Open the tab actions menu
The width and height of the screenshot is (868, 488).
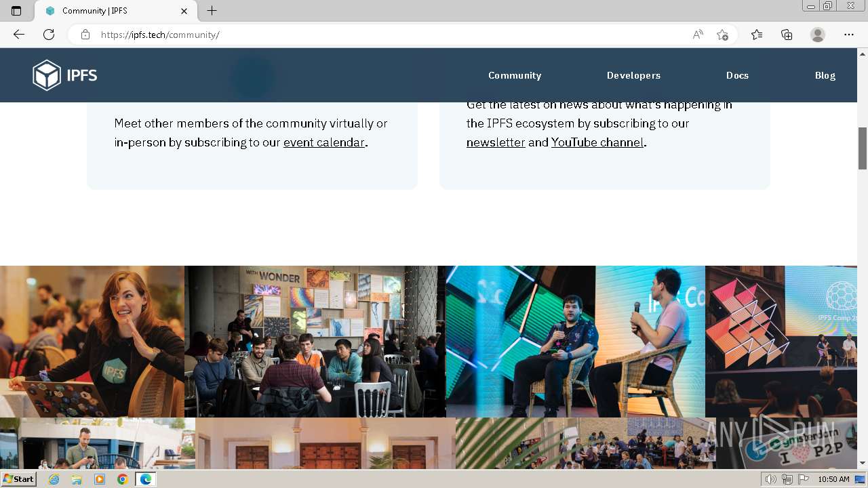tap(16, 11)
